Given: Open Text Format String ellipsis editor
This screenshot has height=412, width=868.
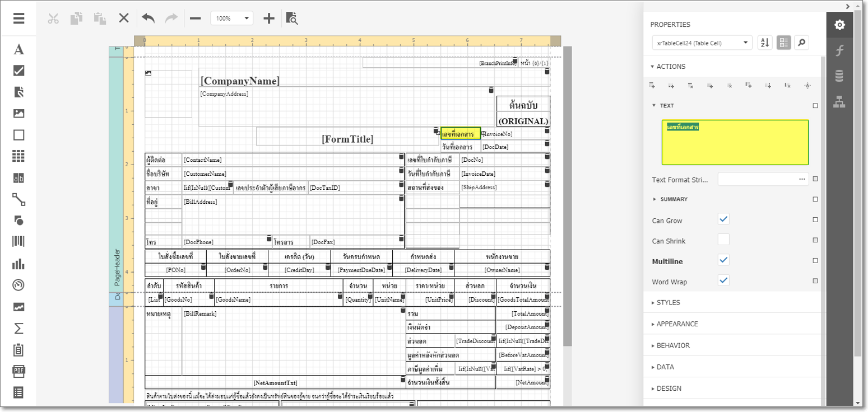Looking at the screenshot, I should tap(803, 179).
